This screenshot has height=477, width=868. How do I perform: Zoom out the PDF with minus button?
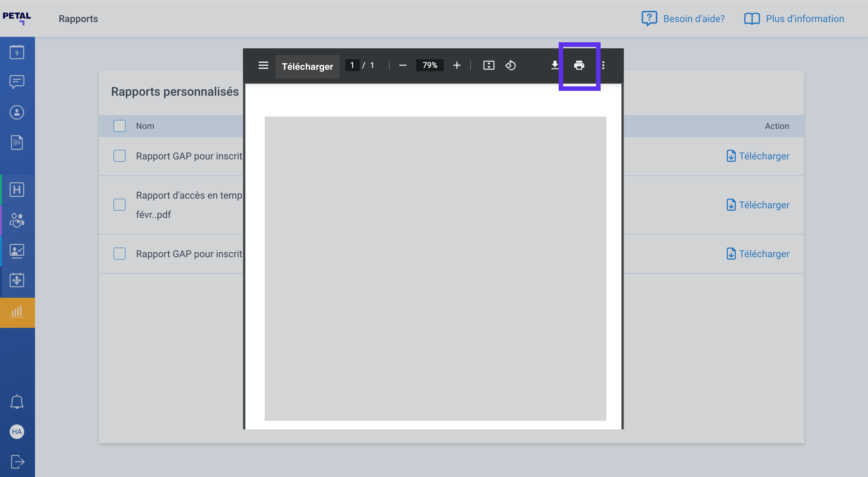click(x=403, y=65)
